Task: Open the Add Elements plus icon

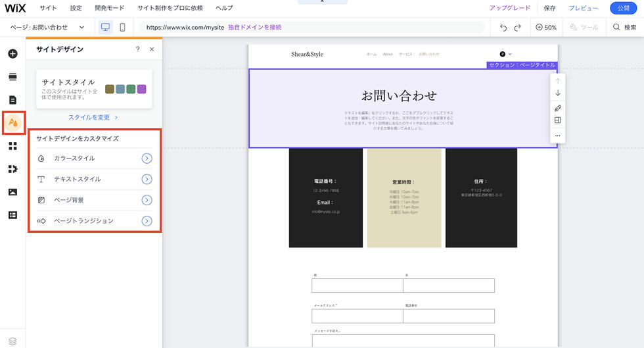Action: pyautogui.click(x=12, y=54)
